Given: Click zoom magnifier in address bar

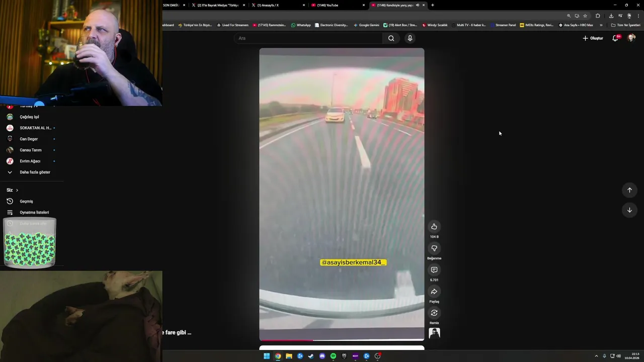Looking at the screenshot, I should [569, 16].
